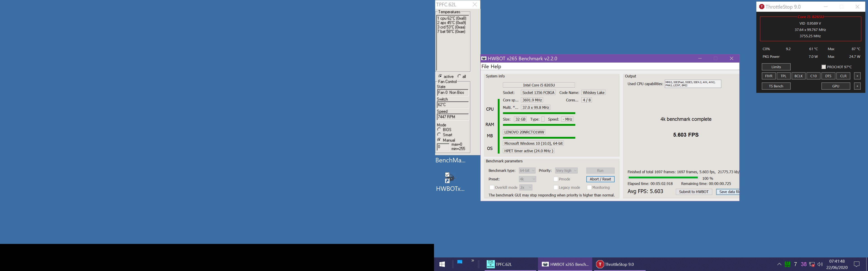
Task: Open the Priority Very high dropdown
Action: [566, 171]
